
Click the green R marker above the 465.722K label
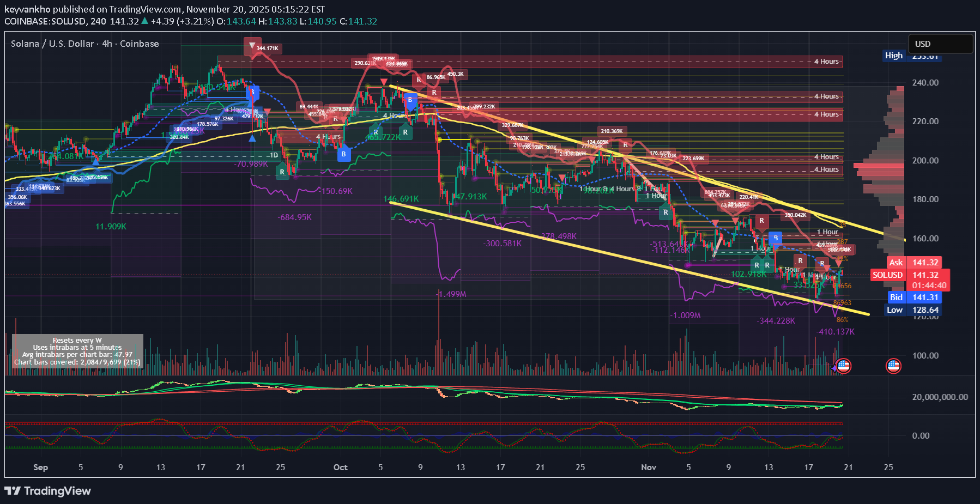pos(376,132)
